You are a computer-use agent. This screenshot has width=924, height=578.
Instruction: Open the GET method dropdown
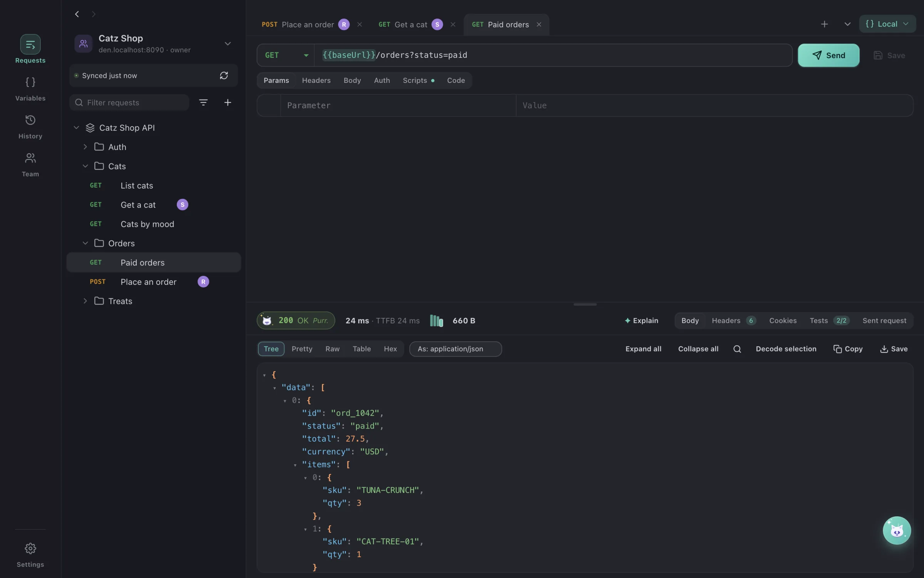point(286,55)
